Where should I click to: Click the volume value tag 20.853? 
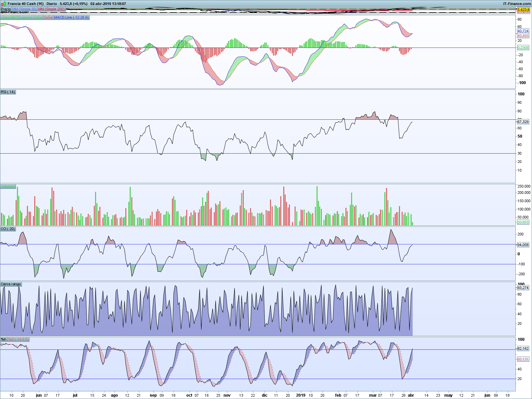(x=523, y=222)
